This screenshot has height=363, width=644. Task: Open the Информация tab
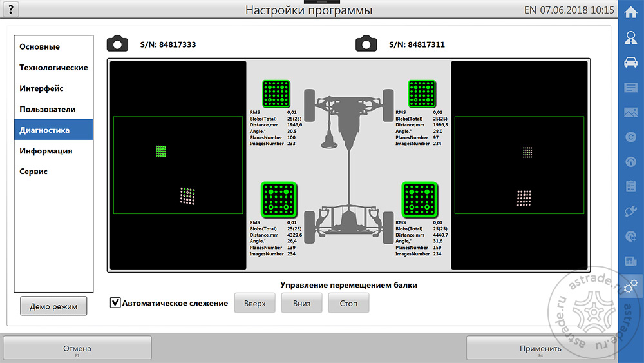pos(53,151)
